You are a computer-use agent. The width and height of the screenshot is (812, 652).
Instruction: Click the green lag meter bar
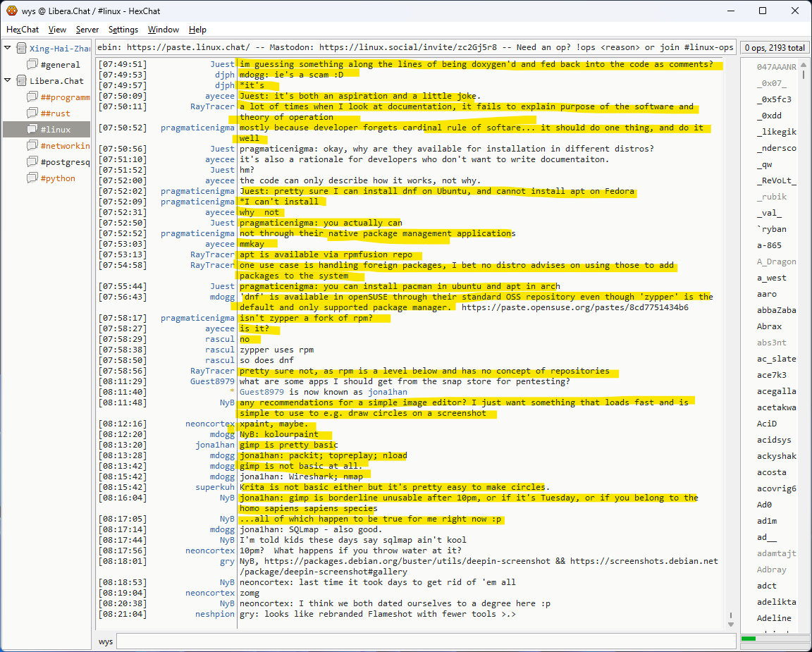748,639
